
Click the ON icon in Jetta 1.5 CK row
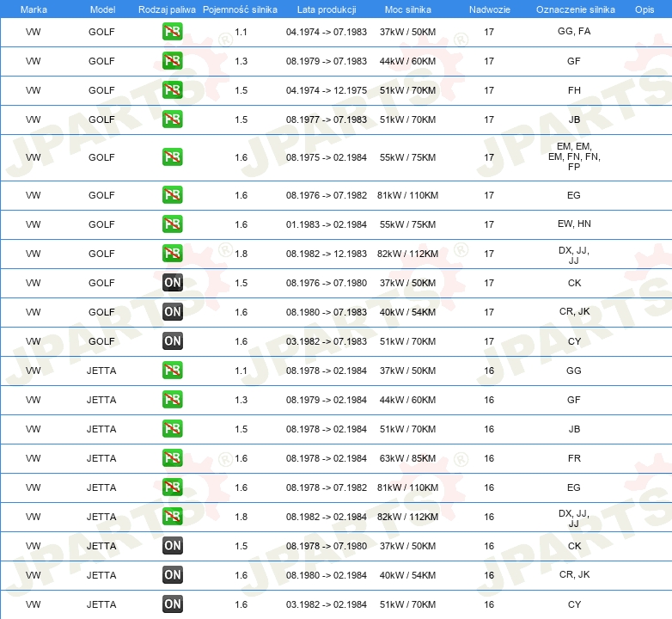(x=172, y=546)
